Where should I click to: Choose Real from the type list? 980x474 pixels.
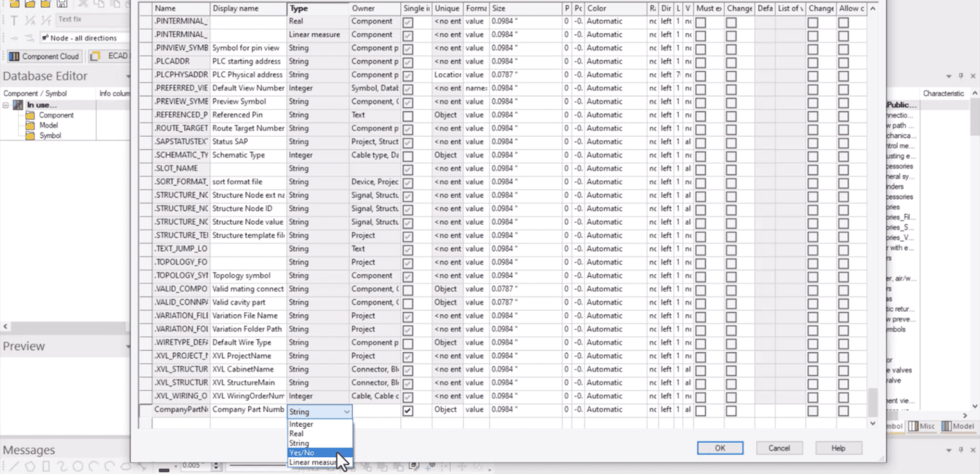click(320, 434)
